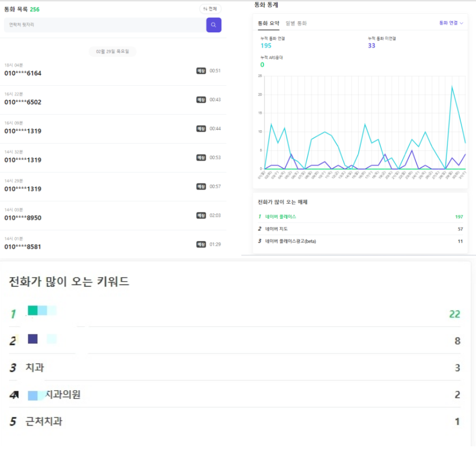Click the 매장 badge on the 010****6164 row
476x453 pixels.
point(201,71)
